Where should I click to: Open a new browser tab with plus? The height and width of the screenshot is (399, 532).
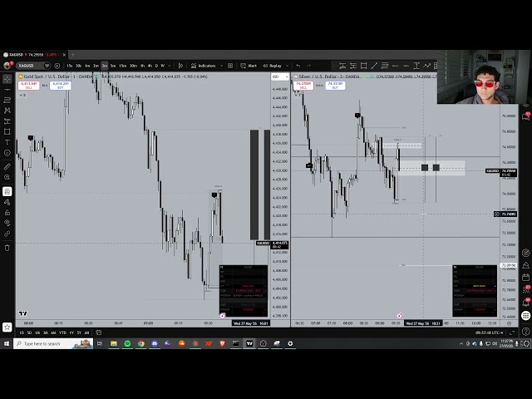tap(72, 54)
